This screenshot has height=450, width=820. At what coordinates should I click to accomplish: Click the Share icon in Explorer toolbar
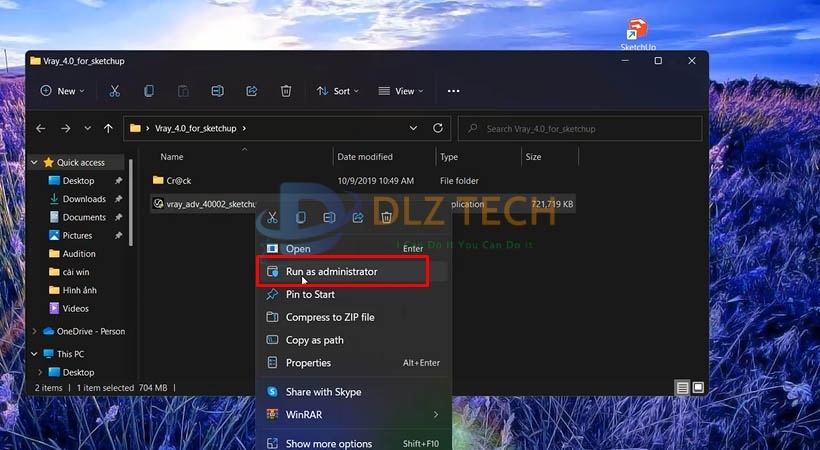coord(251,91)
